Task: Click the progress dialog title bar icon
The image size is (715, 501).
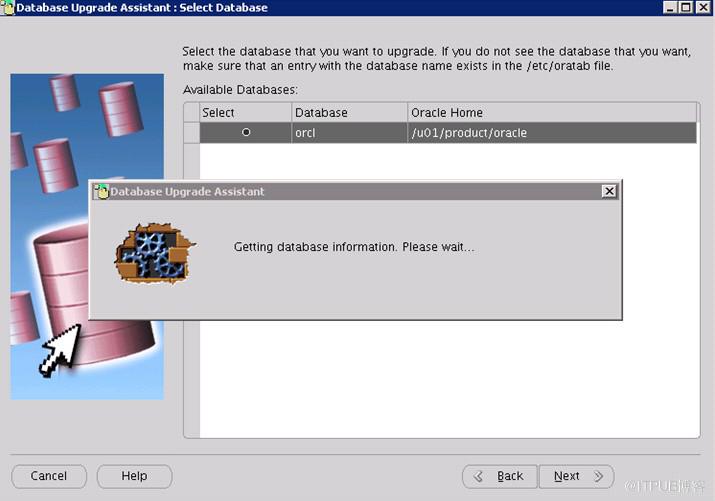Action: click(101, 191)
